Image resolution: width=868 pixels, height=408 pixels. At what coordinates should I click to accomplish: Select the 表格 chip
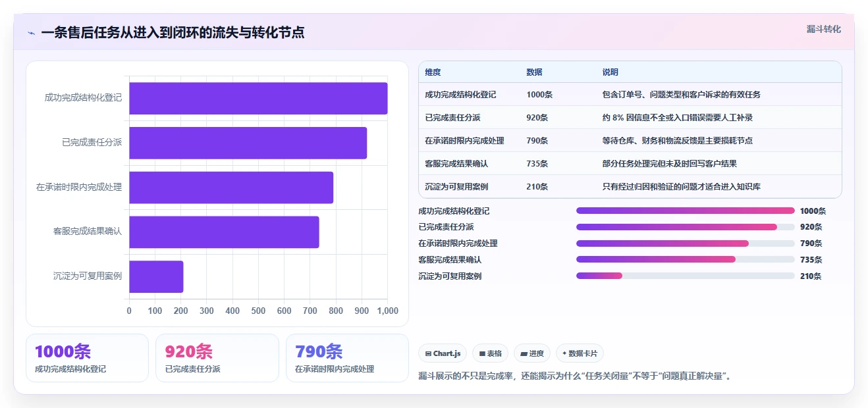(490, 353)
